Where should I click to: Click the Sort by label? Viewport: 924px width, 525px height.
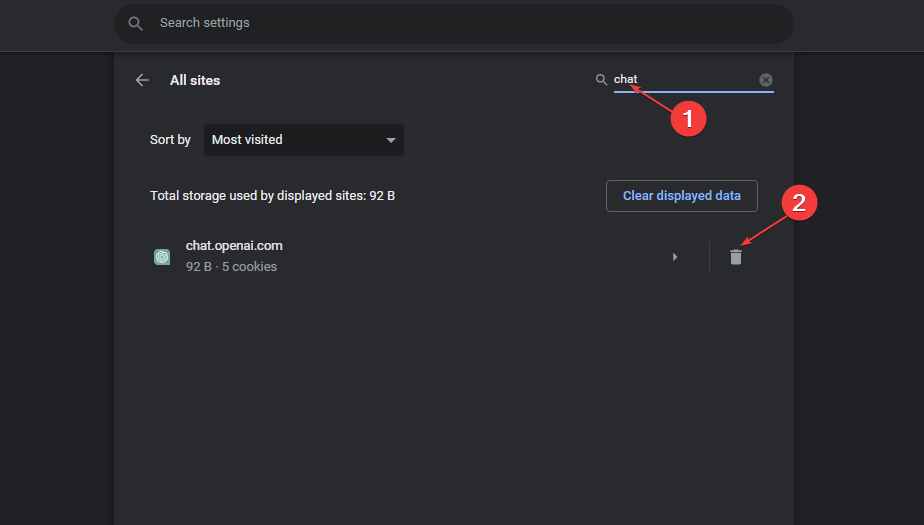pyautogui.click(x=170, y=140)
